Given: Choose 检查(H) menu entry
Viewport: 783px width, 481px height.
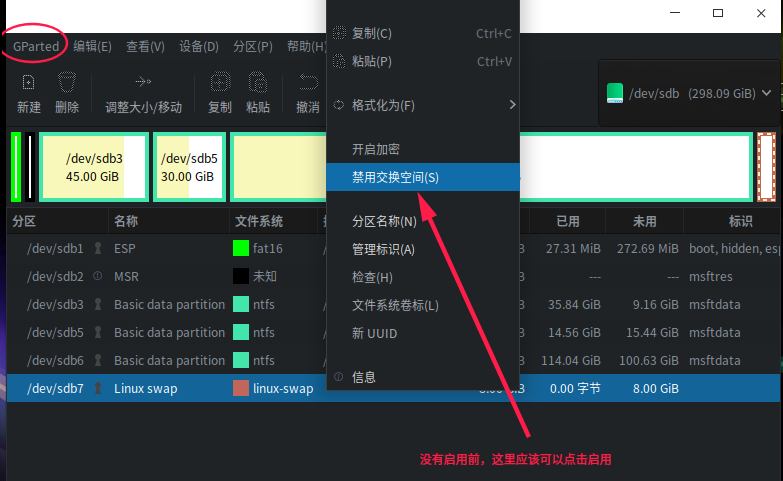Looking at the screenshot, I should (423, 277).
